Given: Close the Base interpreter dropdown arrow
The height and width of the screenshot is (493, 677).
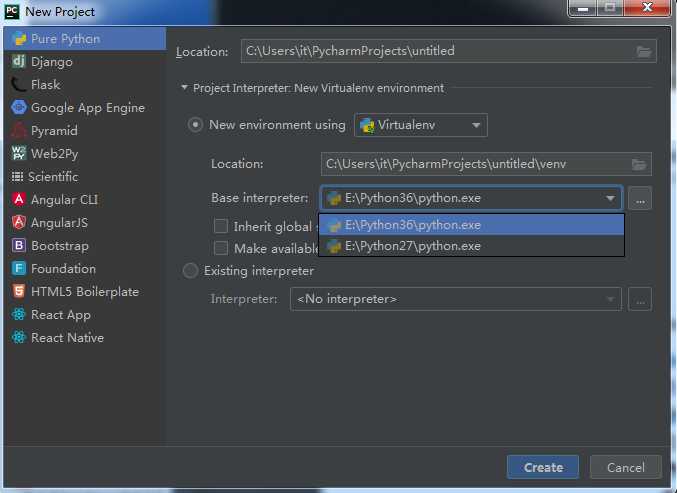Looking at the screenshot, I should 610,198.
